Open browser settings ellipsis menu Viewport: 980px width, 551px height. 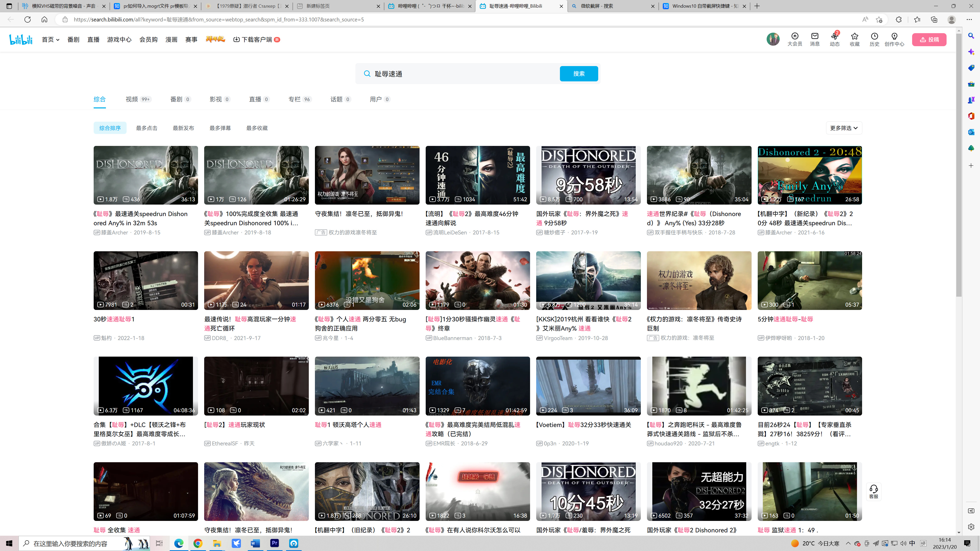coord(969,19)
